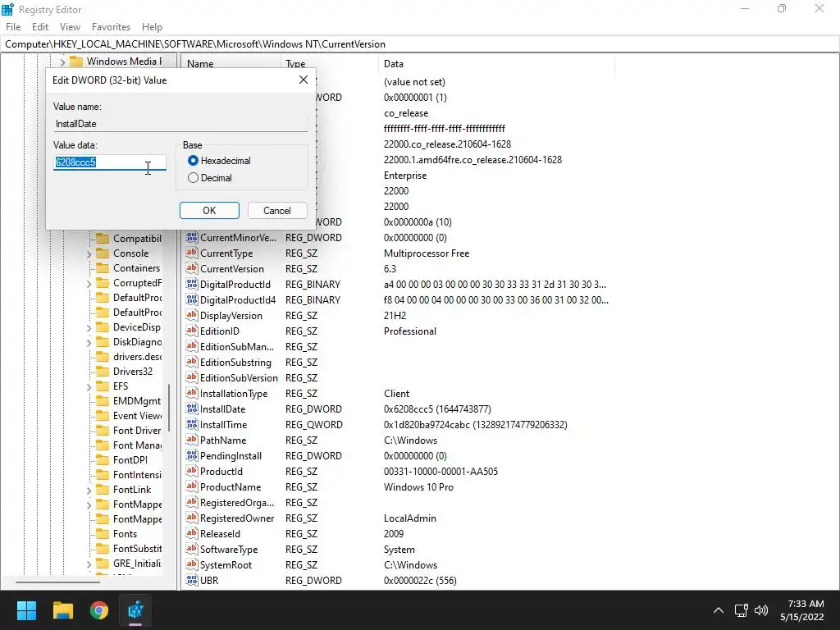Click the InstallDate value name field
This screenshot has height=630, width=840.
(x=180, y=124)
